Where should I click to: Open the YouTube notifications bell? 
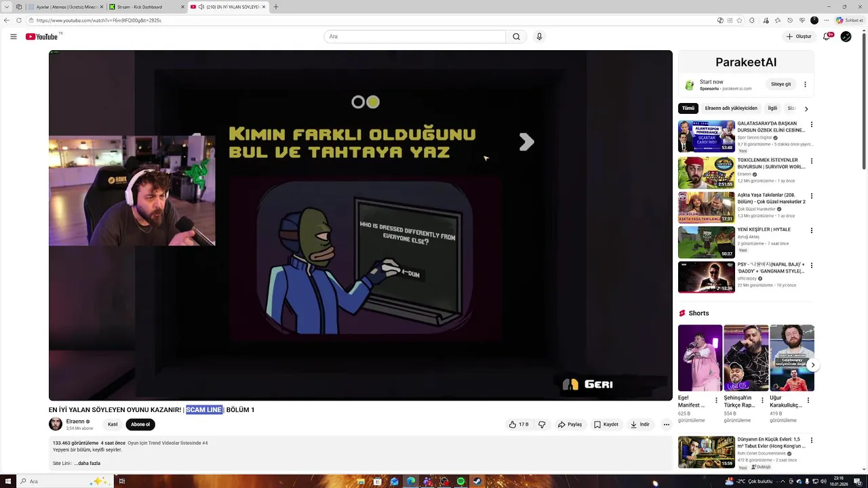tap(827, 37)
